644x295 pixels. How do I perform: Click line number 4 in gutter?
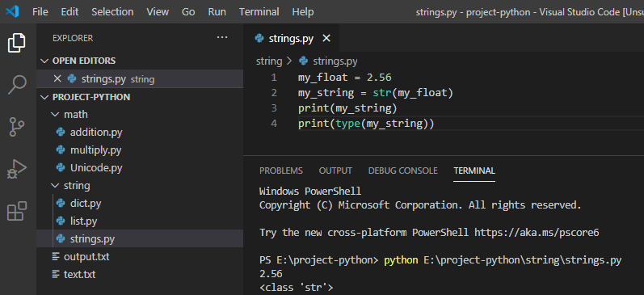[274, 124]
